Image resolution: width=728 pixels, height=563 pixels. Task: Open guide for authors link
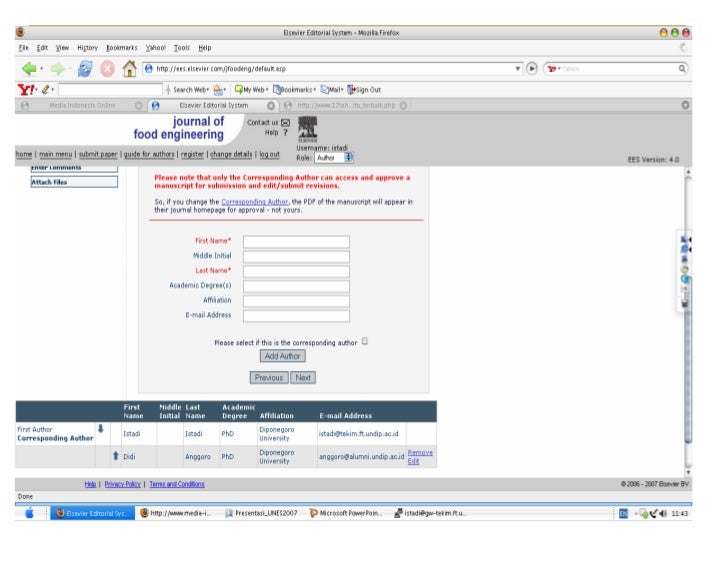pyautogui.click(x=149, y=154)
